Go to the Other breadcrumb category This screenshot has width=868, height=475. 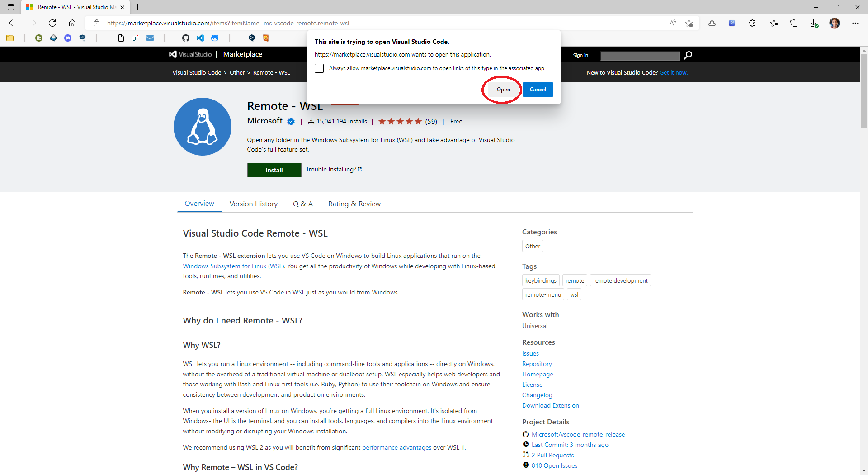coord(237,72)
